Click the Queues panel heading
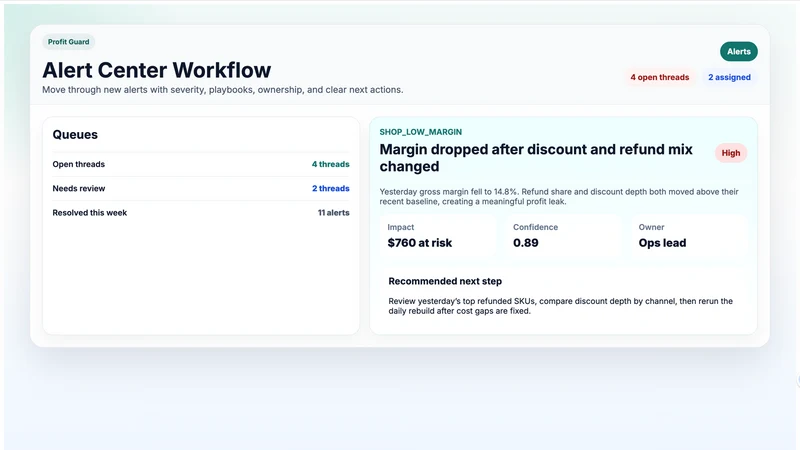 click(x=75, y=135)
